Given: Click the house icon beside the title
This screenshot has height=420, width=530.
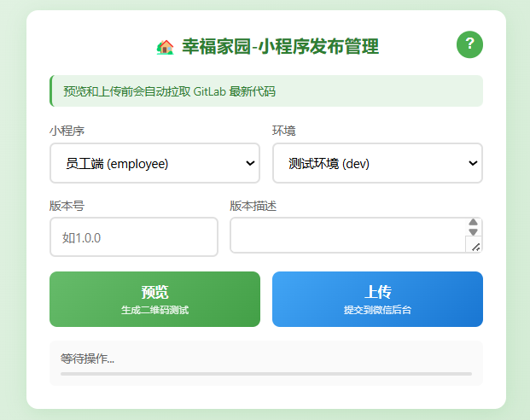Looking at the screenshot, I should pos(165,47).
